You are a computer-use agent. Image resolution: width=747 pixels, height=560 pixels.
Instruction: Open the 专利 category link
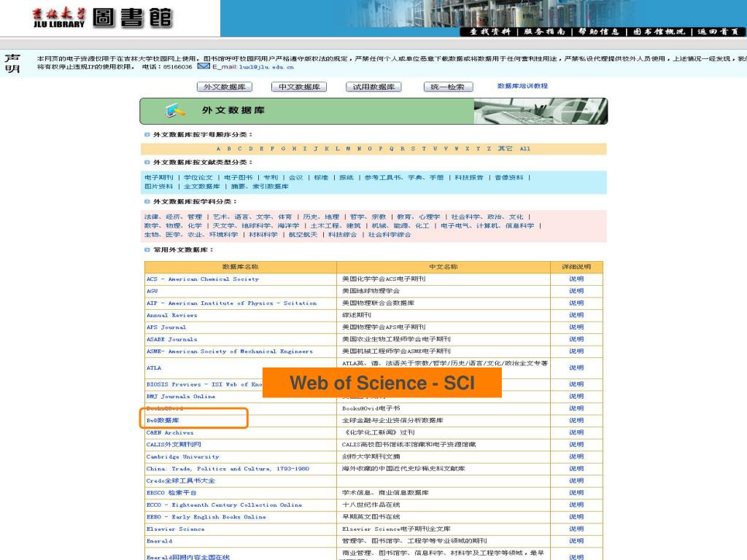271,177
